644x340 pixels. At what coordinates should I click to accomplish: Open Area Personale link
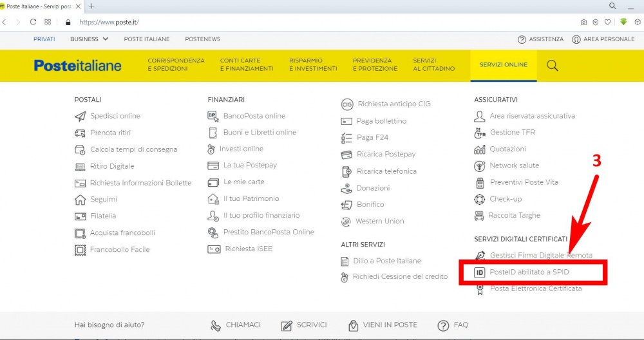pyautogui.click(x=603, y=39)
